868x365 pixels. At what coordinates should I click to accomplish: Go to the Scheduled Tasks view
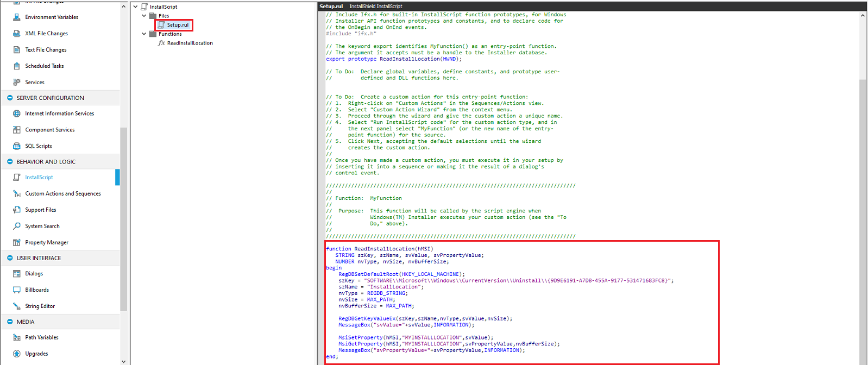coord(44,66)
